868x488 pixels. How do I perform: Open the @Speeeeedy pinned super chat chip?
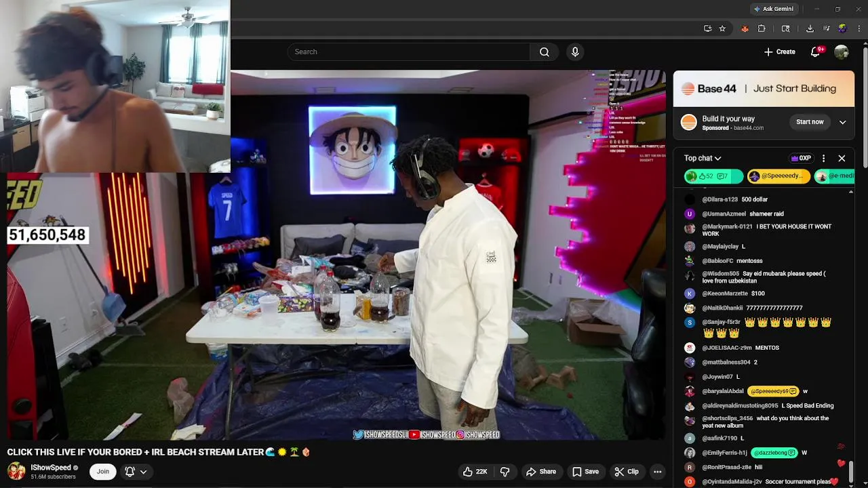coord(778,176)
